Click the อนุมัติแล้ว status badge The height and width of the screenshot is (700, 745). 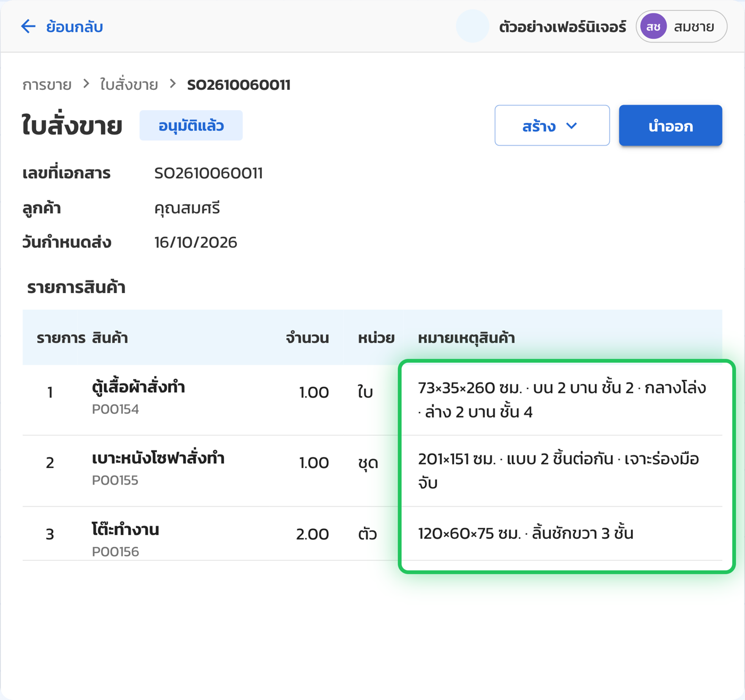coord(191,126)
